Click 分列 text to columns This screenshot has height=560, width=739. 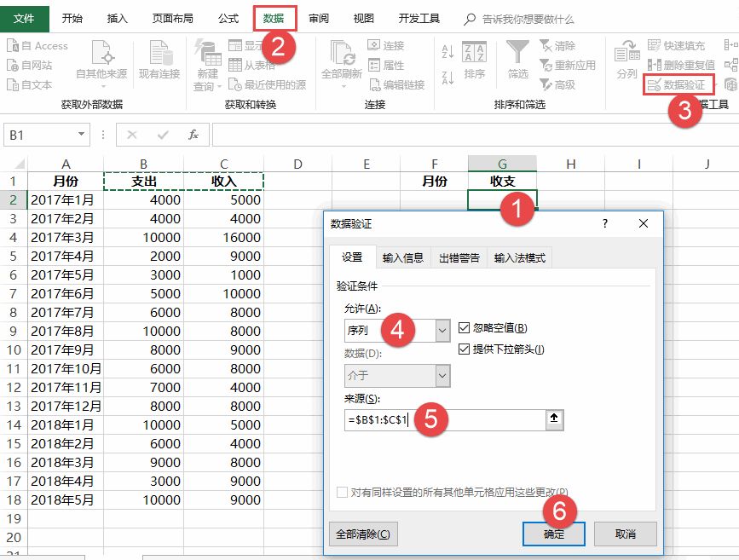click(626, 60)
